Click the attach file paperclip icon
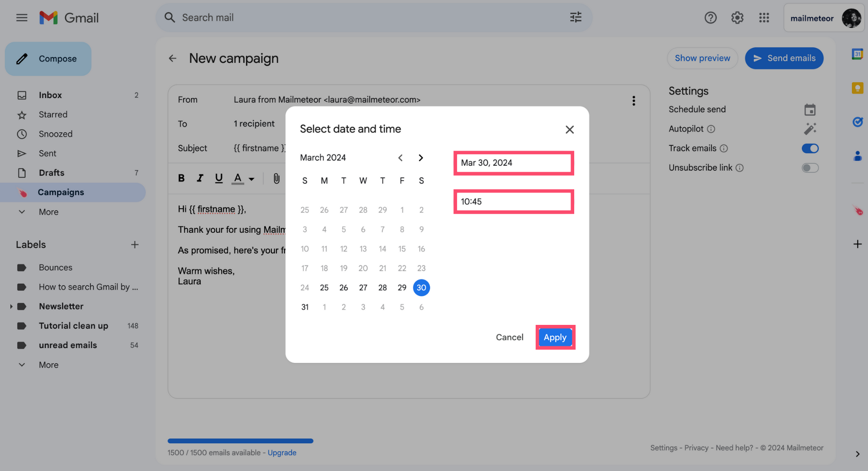 click(276, 179)
